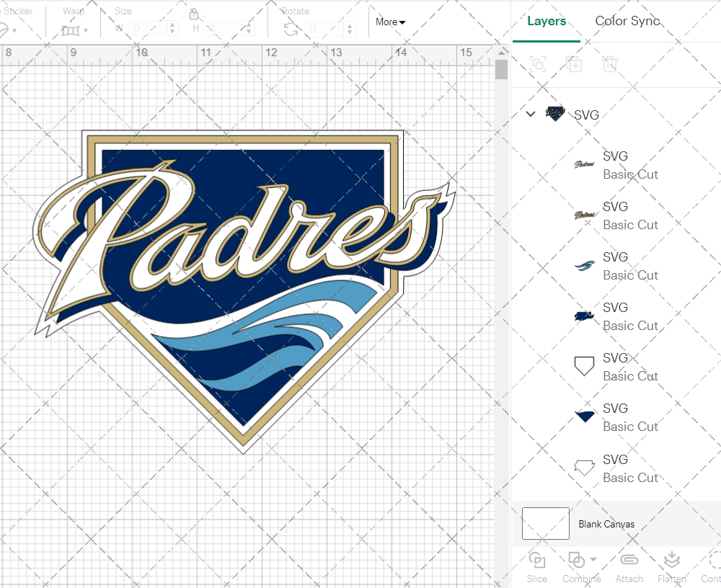The height and width of the screenshot is (588, 721).
Task: Switch to the Layers tab
Action: (x=547, y=21)
